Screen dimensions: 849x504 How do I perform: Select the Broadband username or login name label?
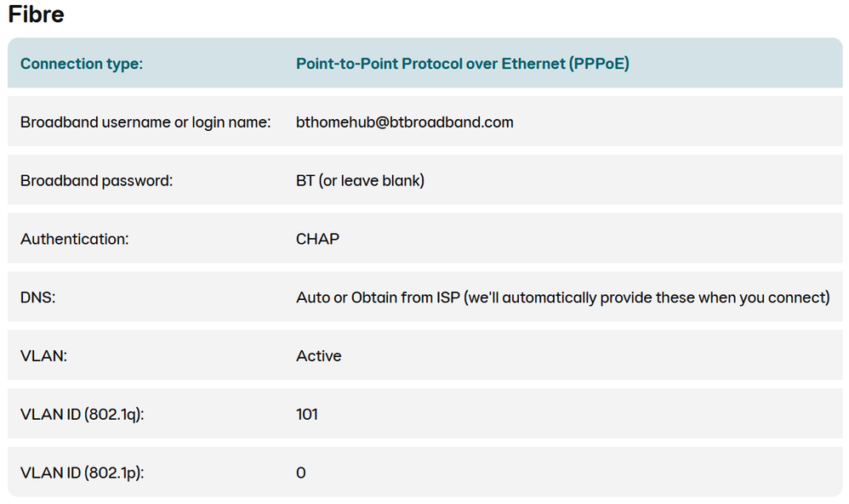coord(145,122)
